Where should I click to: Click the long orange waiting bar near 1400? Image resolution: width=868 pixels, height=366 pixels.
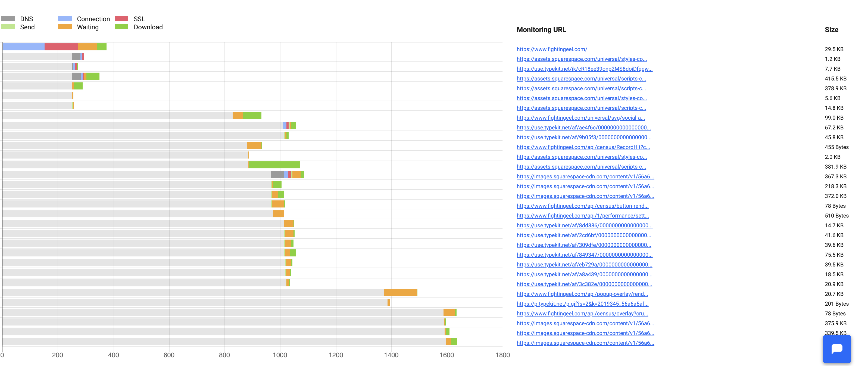coord(401,293)
